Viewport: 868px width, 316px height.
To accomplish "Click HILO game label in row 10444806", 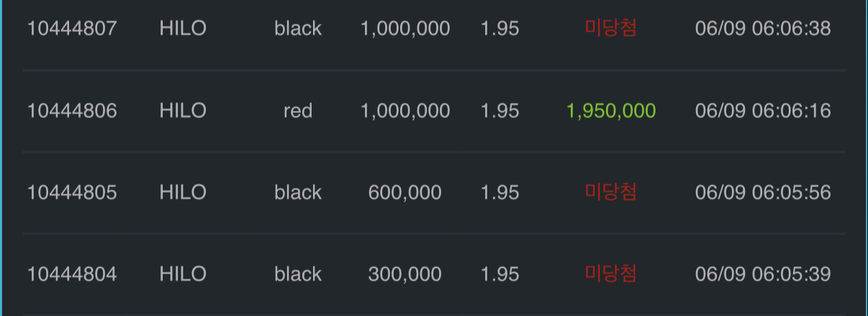I will [x=183, y=111].
